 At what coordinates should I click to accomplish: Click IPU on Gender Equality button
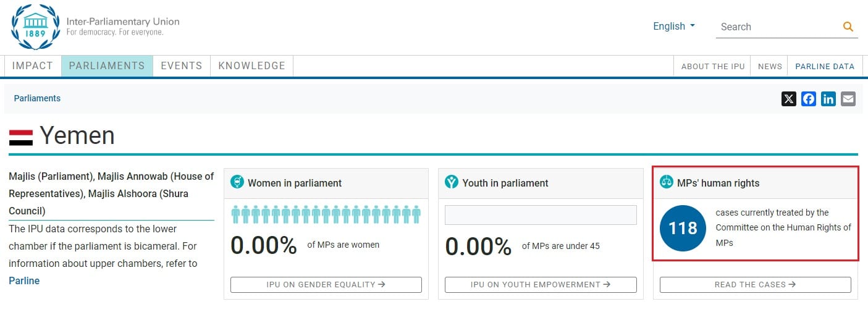tap(326, 285)
